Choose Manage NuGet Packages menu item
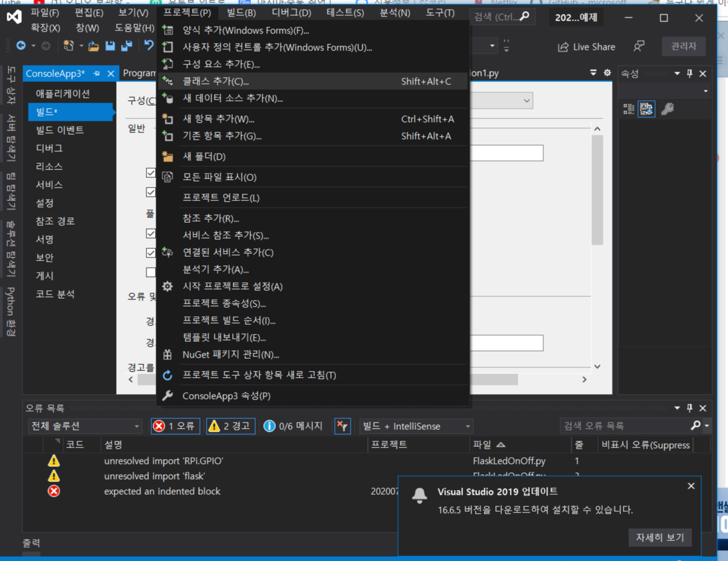 314,355
